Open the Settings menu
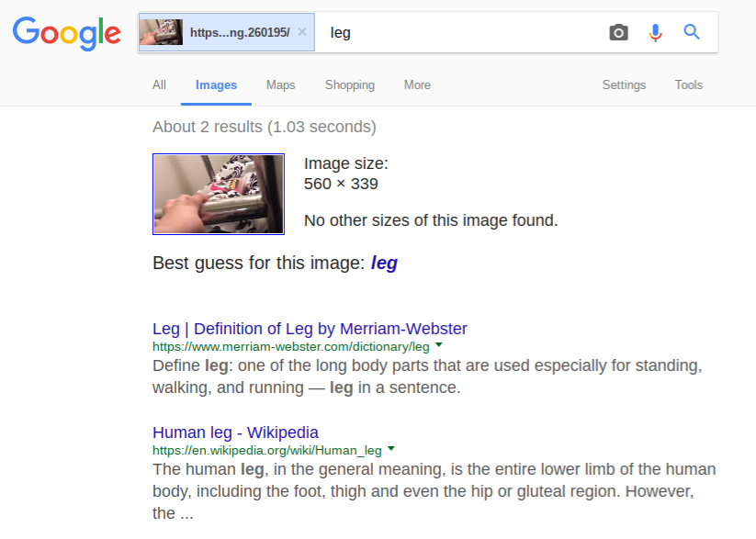756x539 pixels. 624,84
